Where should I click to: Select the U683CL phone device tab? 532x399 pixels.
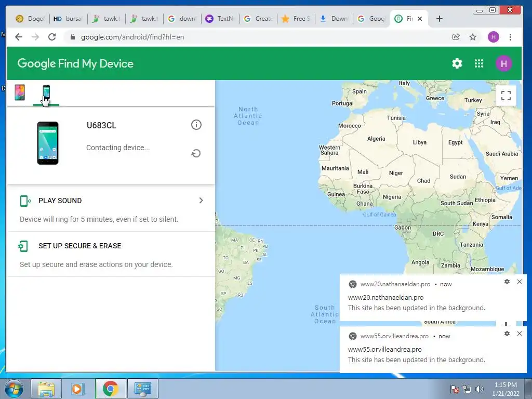point(46,94)
